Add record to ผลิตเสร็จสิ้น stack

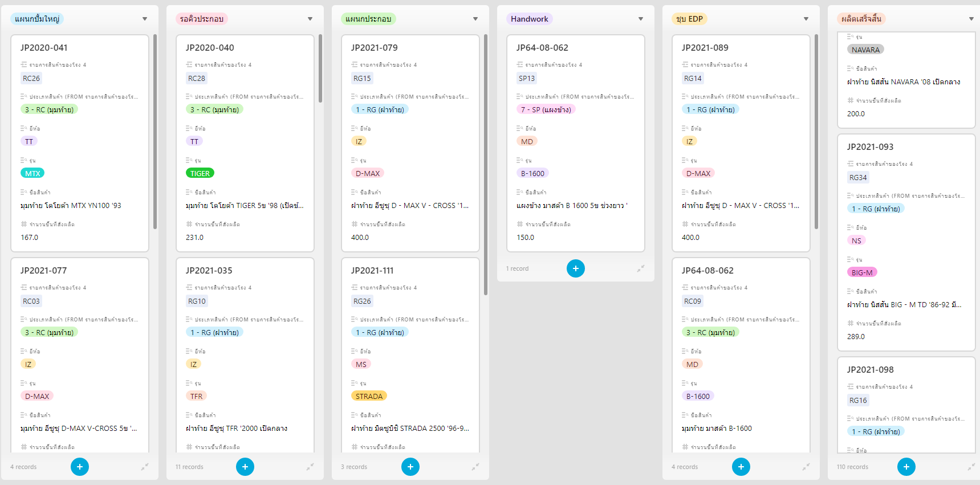[x=906, y=467]
